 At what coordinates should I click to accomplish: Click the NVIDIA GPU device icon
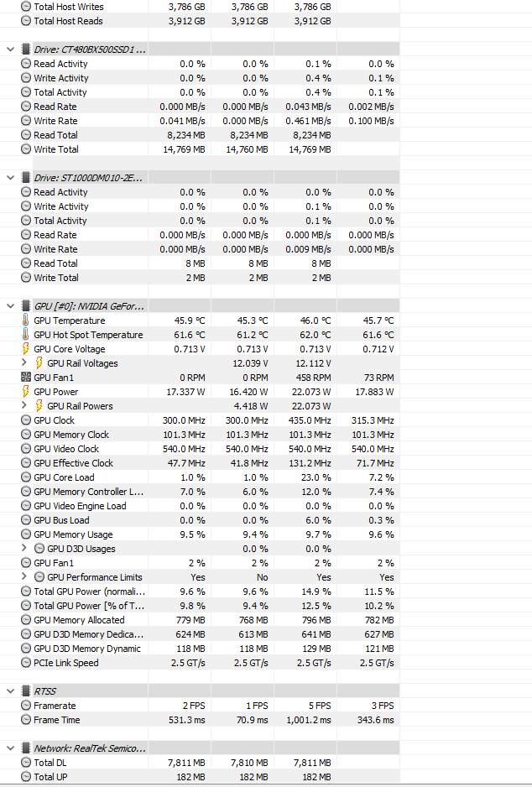pos(25,306)
